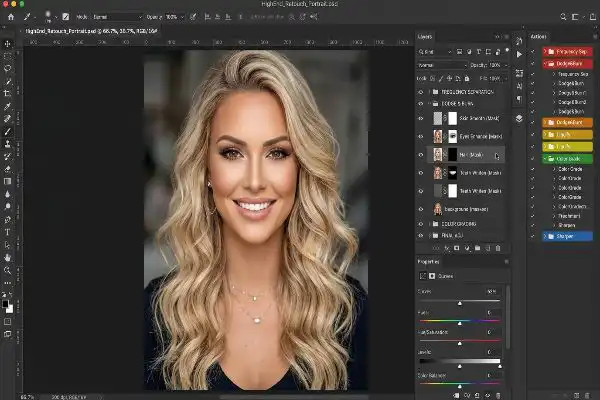
Task: Expand the FREQUENCY SEPARATION layer group
Action: [x=429, y=92]
